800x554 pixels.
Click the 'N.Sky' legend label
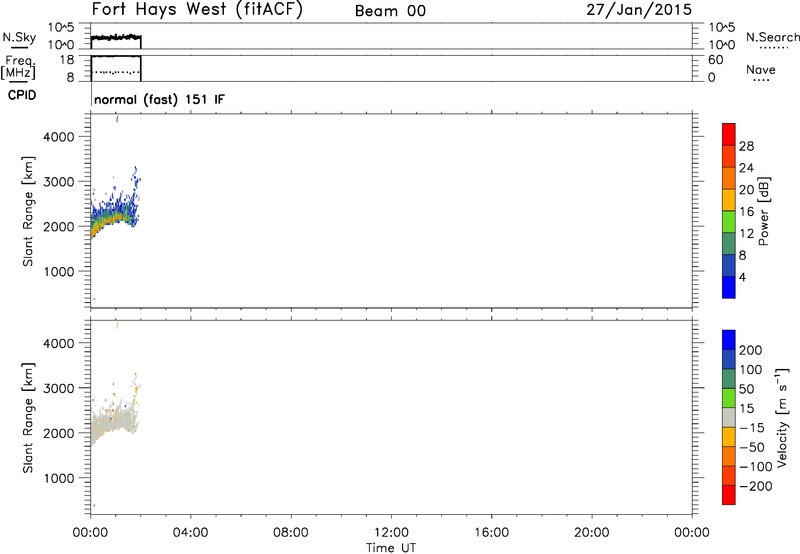(19, 37)
